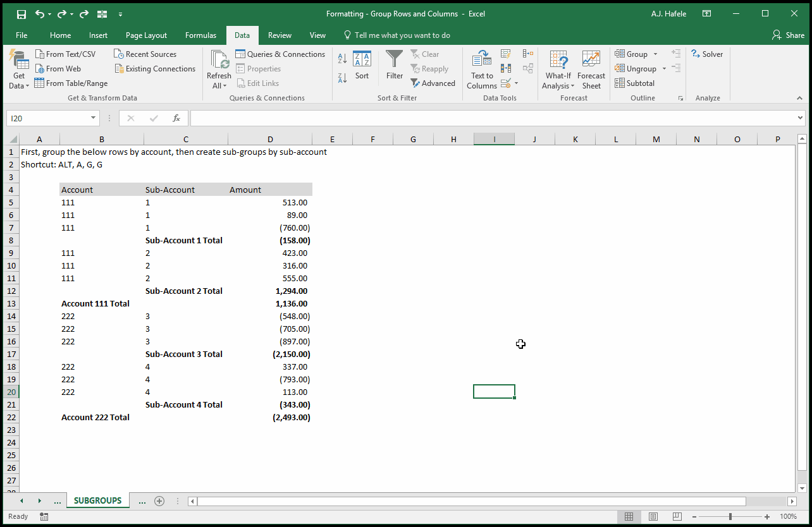This screenshot has width=812, height=527.
Task: Switch to the Review tab
Action: [280, 35]
